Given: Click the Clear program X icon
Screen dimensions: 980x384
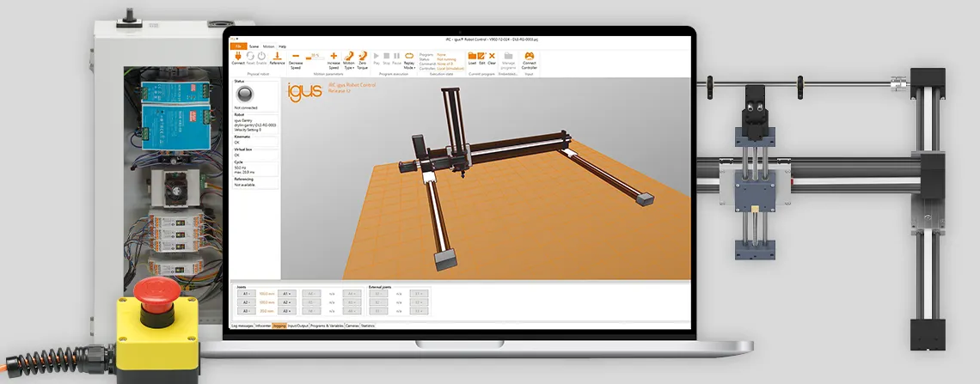Looking at the screenshot, I should (492, 56).
